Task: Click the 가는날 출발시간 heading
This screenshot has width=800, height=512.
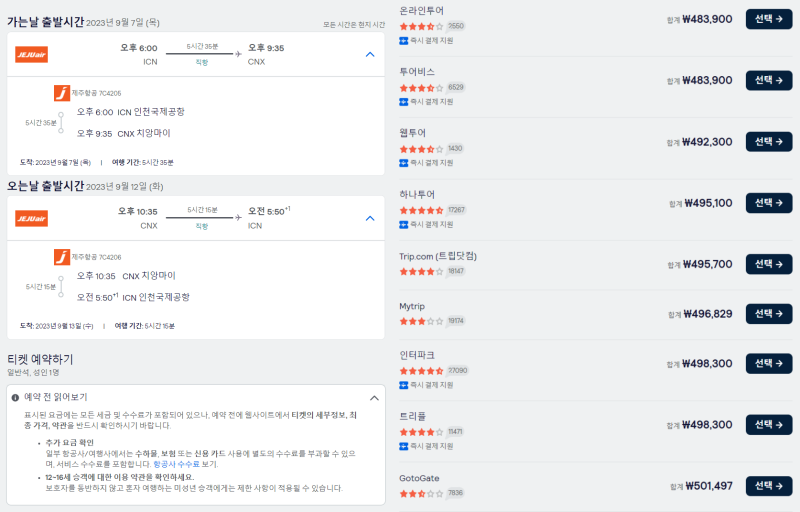Action: tap(45, 22)
